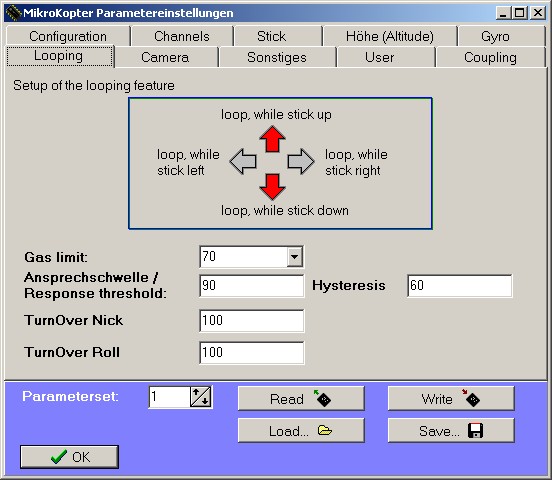Click the 'TurnOver Roll' label
The image size is (552, 480).
[72, 352]
